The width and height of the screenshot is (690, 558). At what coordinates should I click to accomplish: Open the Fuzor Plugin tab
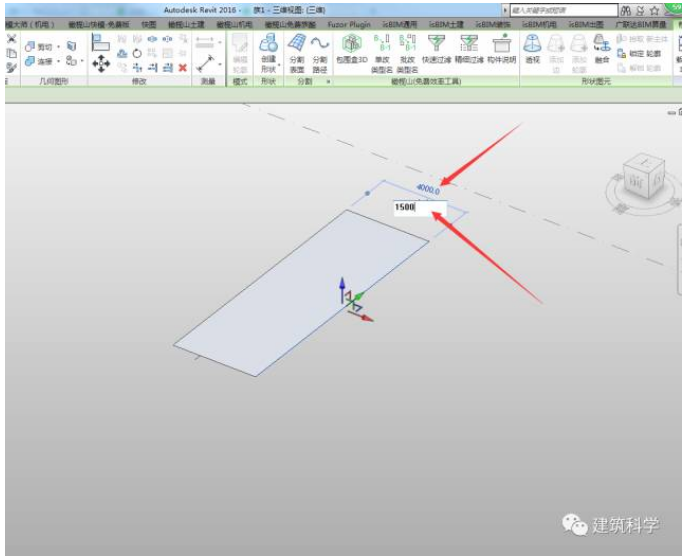pyautogui.click(x=349, y=25)
